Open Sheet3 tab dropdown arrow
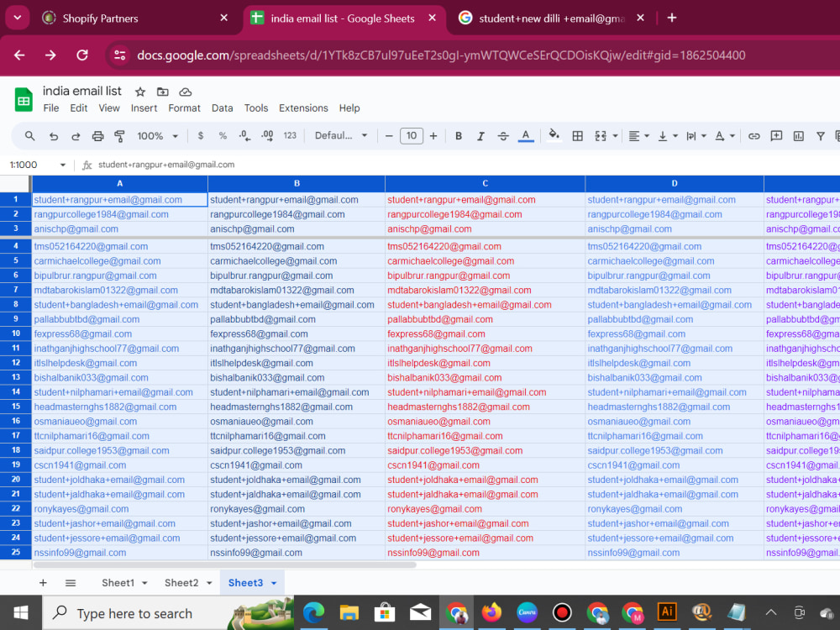This screenshot has width=840, height=630. (x=274, y=584)
